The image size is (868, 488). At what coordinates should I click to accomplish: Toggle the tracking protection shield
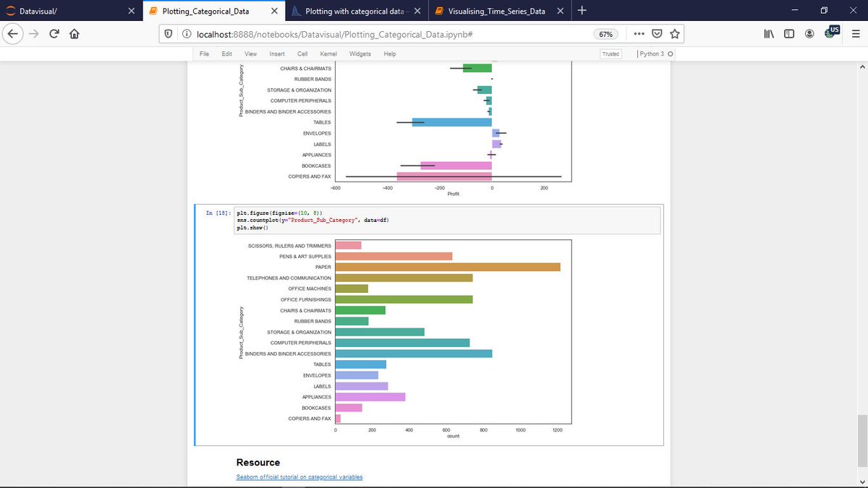point(167,33)
